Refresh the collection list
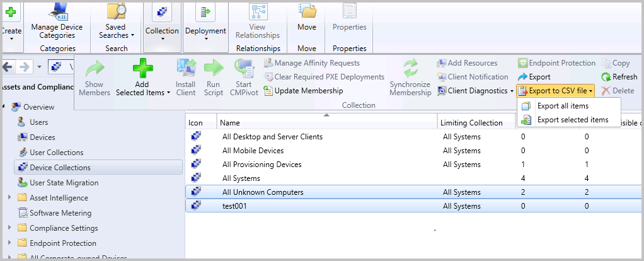644x261 pixels. (619, 77)
